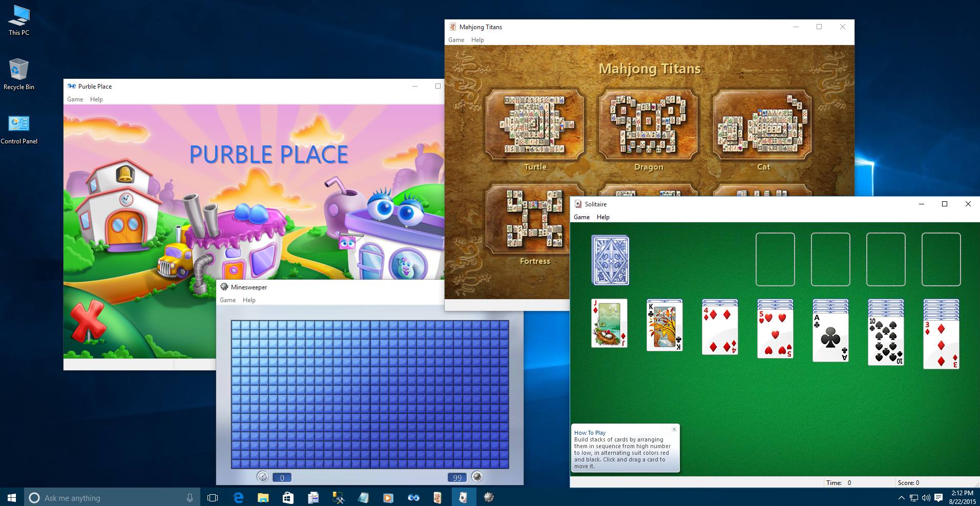Switch to Minesweeper via taskbar icon

point(489,497)
